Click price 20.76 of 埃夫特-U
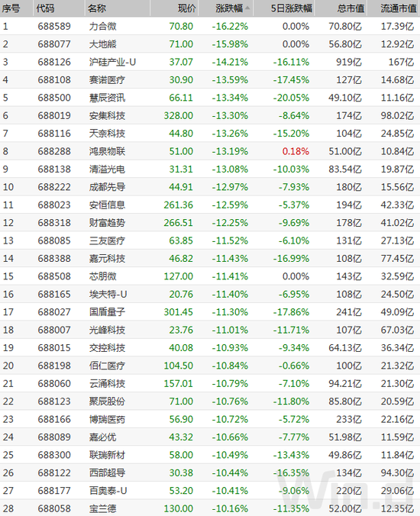The height and width of the screenshot is (516, 420). [x=181, y=294]
